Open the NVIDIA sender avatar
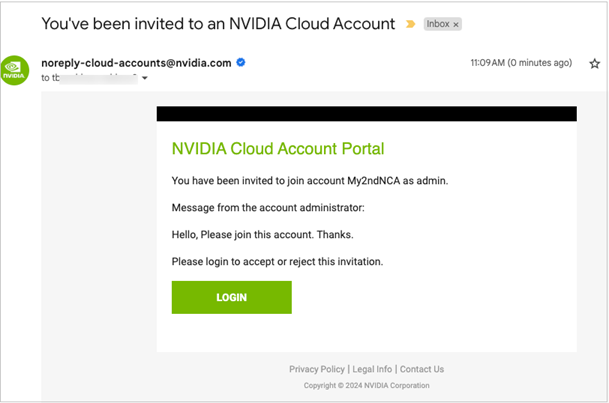Screen dimensions: 609x403 pyautogui.click(x=15, y=70)
